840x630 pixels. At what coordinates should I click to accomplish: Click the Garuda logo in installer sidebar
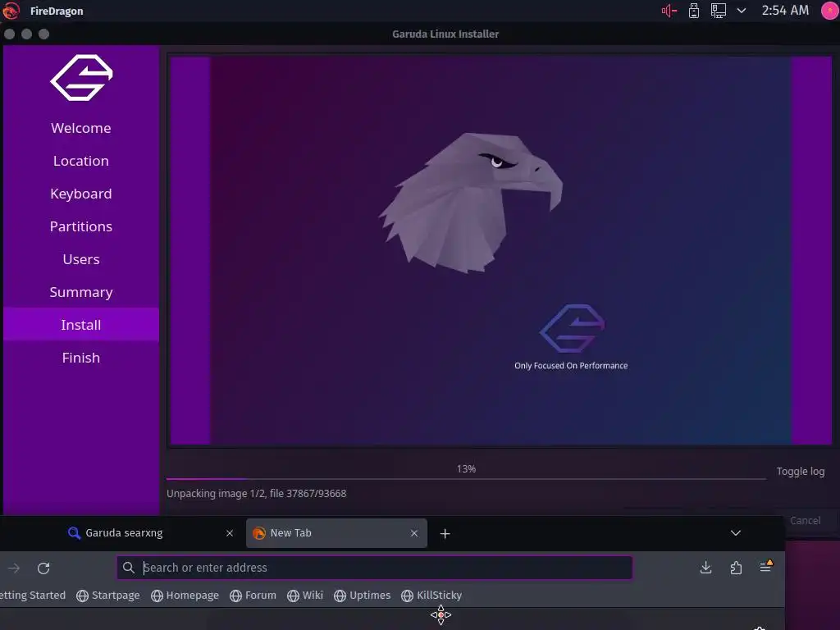[81, 78]
